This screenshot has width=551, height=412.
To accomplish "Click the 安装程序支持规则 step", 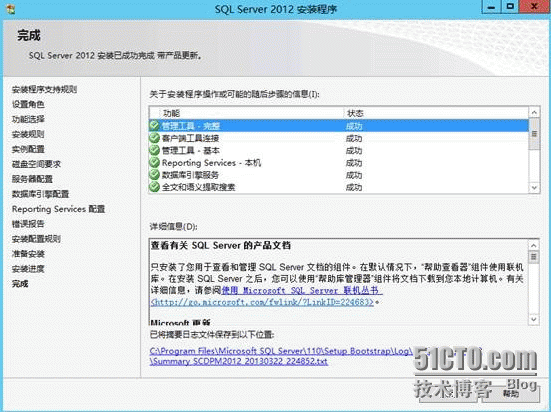I will (44, 89).
